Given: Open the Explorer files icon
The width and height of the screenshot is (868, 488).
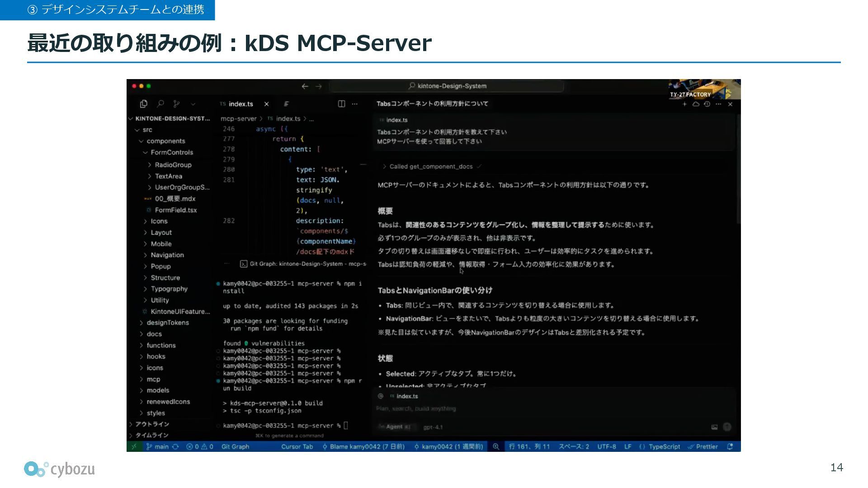Looking at the screenshot, I should 144,104.
